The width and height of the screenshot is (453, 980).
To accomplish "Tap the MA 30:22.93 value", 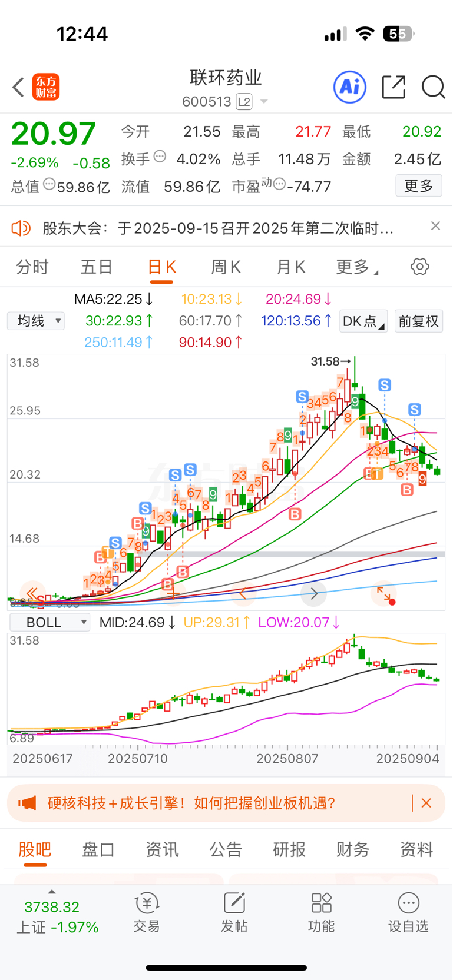I will [120, 321].
